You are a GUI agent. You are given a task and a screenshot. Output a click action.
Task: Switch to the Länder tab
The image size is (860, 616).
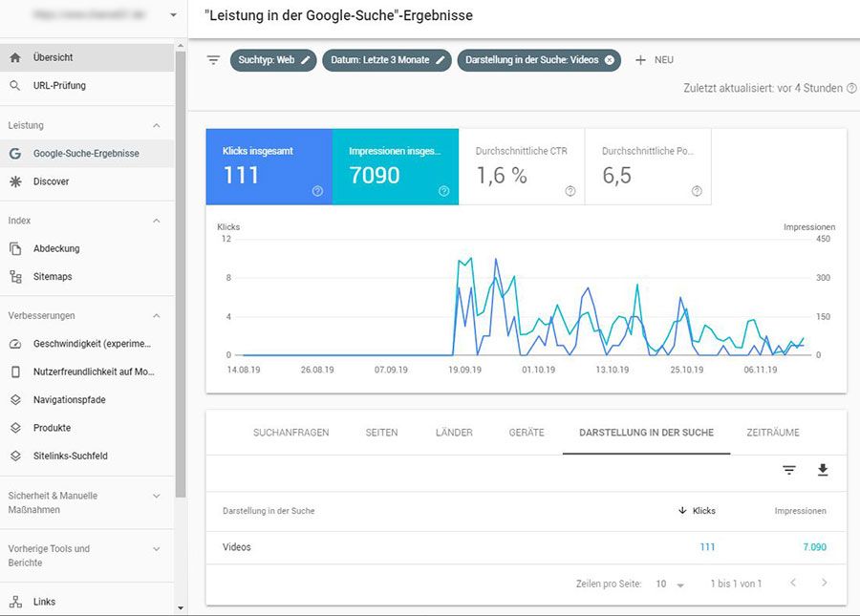[x=454, y=433]
